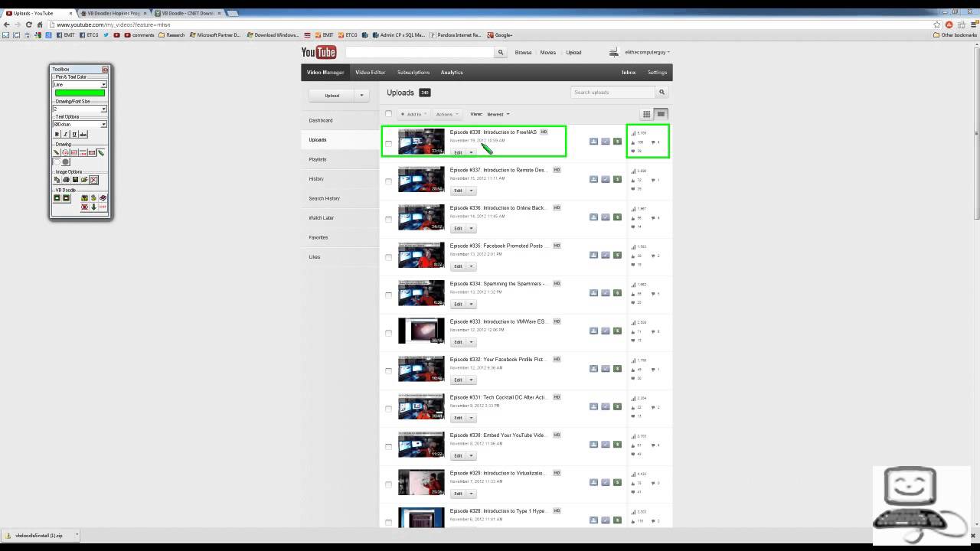
Task: Click the monetize dollar icon for Episode #337
Action: click(617, 179)
